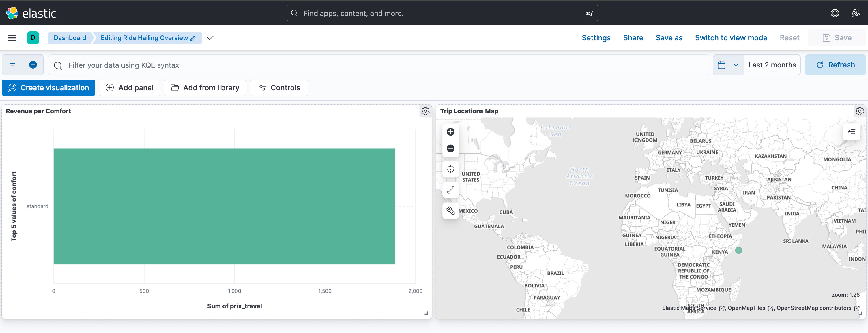Toggle the main navigation hamburger menu
Image resolution: width=868 pixels, height=333 pixels.
coord(12,38)
